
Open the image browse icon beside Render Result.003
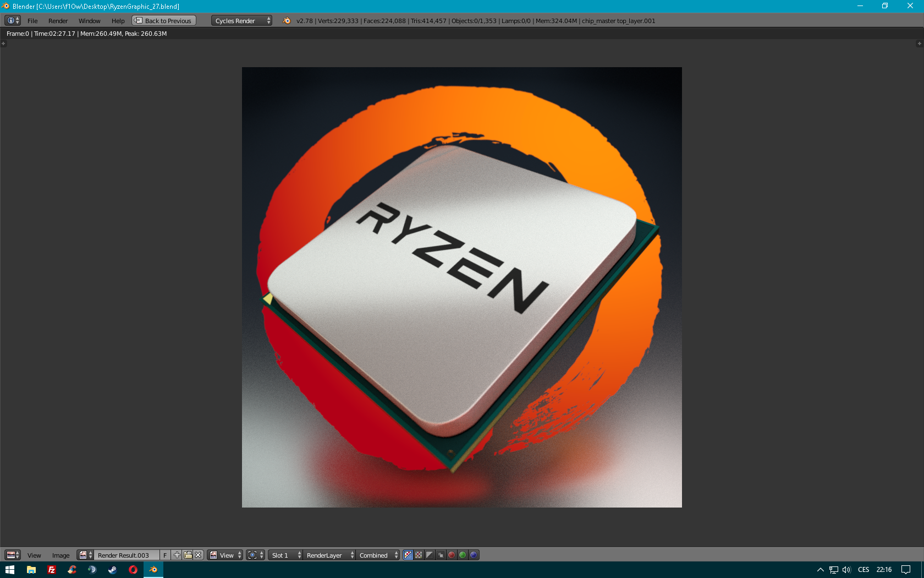pyautogui.click(x=85, y=555)
